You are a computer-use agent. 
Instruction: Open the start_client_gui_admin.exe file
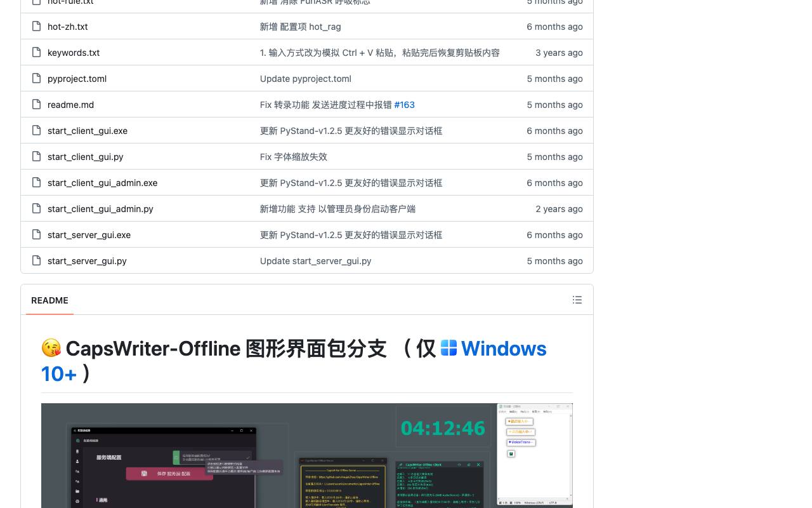[x=102, y=183]
